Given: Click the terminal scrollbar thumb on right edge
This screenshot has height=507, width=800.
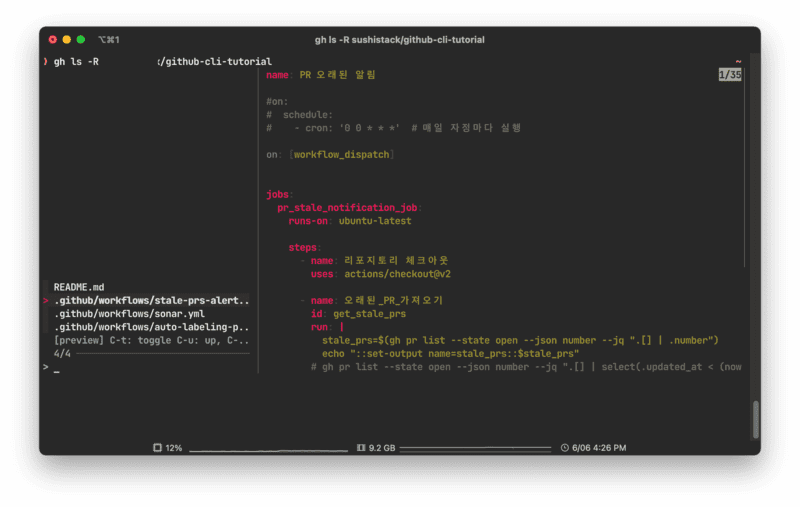Looking at the screenshot, I should point(755,420).
